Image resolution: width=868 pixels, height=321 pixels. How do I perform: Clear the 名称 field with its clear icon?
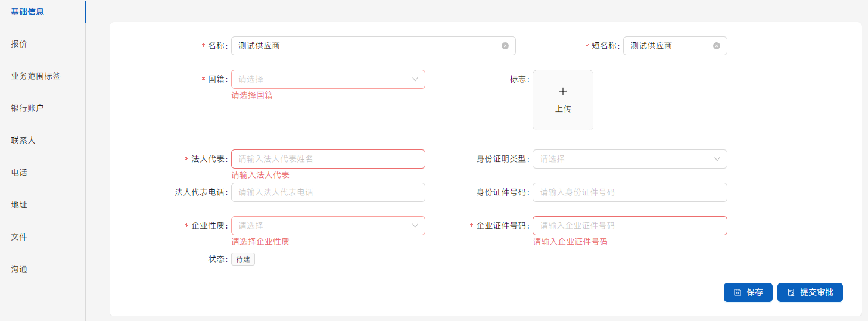click(x=505, y=46)
